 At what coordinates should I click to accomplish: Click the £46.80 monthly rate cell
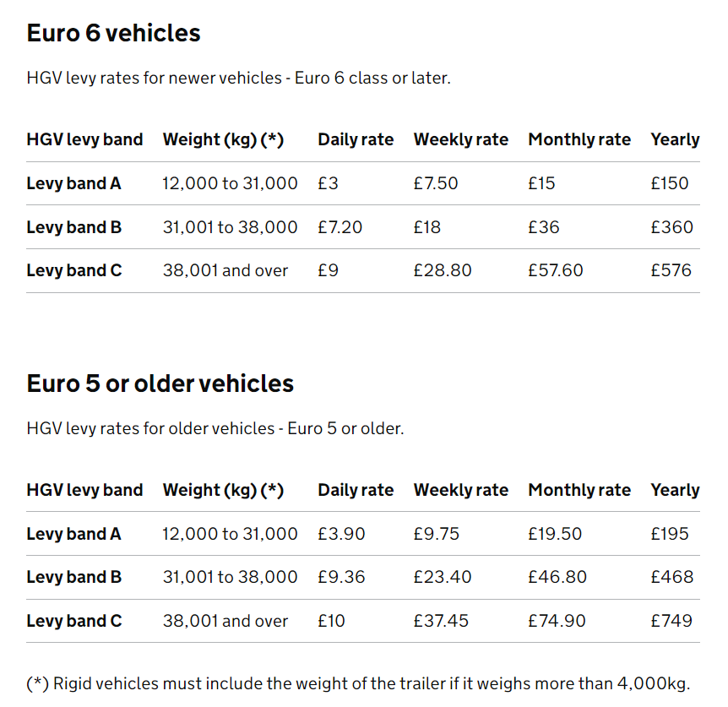[x=557, y=577]
